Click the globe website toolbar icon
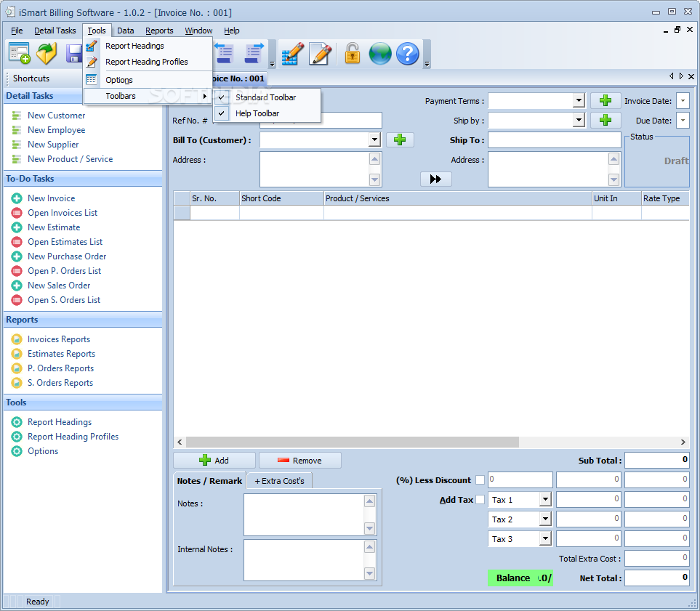 click(380, 54)
